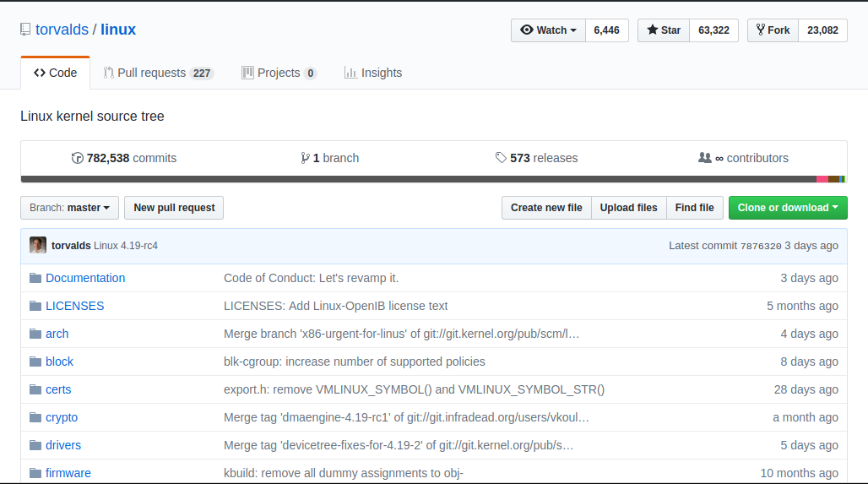Click the code brackets icon on the Code tab

(x=40, y=73)
